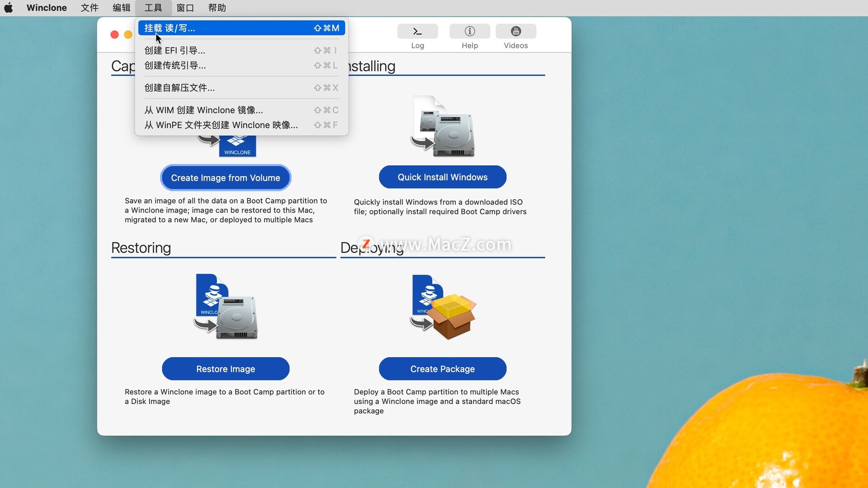
Task: Click the Create Package button
Action: [443, 369]
